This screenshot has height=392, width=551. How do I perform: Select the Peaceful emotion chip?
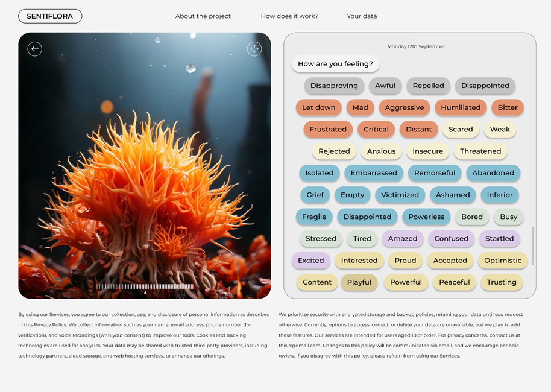pos(455,282)
